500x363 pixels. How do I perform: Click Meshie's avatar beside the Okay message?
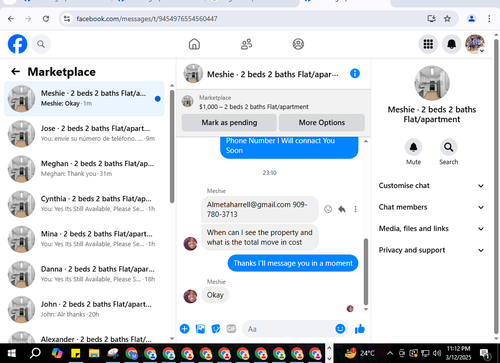190,296
